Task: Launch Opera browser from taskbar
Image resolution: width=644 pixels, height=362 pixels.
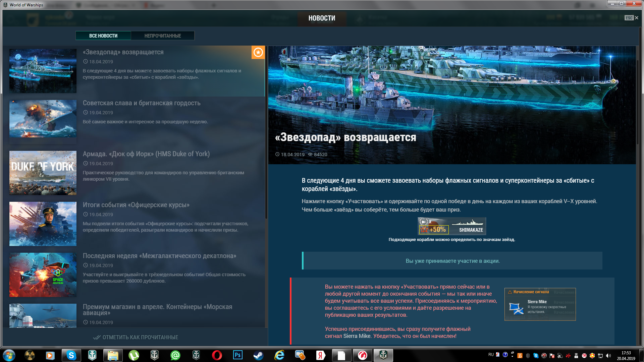Action: (x=217, y=355)
